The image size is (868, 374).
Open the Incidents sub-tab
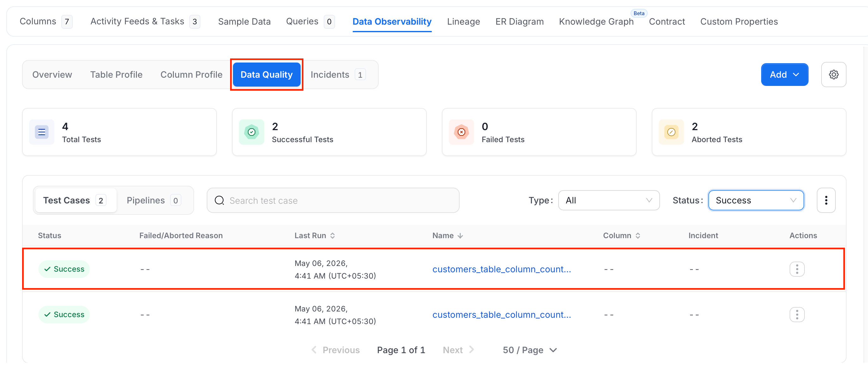coord(338,75)
